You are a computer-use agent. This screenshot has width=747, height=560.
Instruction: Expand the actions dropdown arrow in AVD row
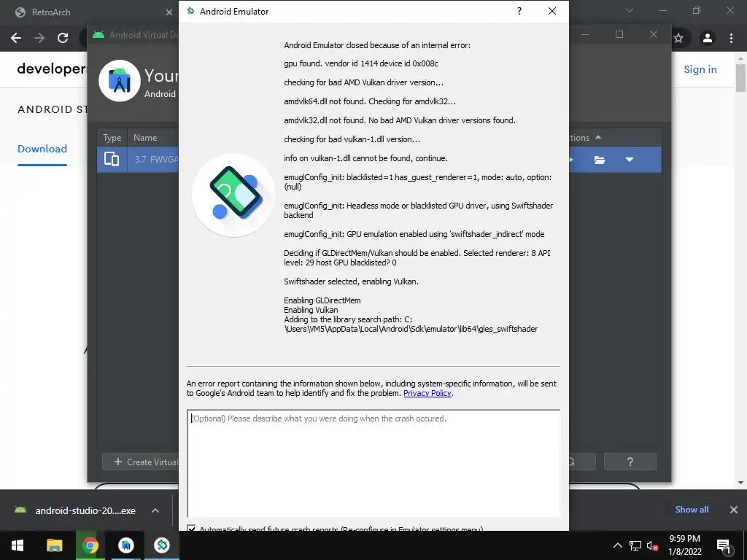coord(630,160)
